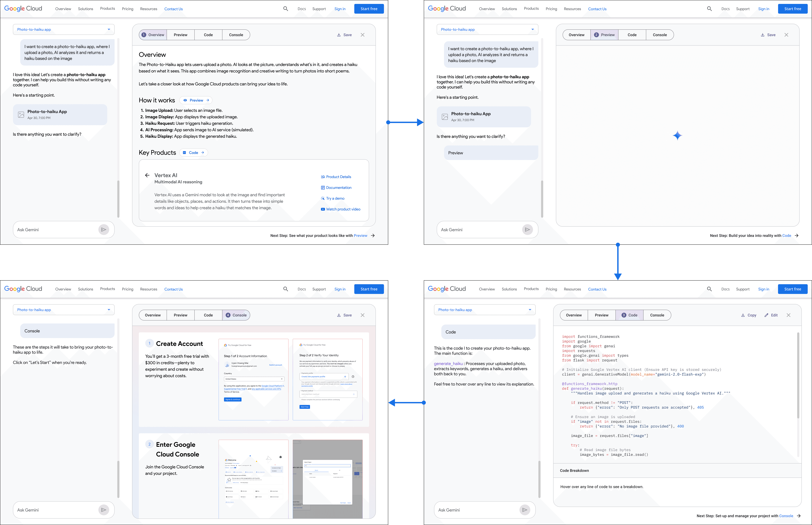Click the vertical scrollbar of code editor
Viewport: 812px width, 525px height.
click(798, 375)
